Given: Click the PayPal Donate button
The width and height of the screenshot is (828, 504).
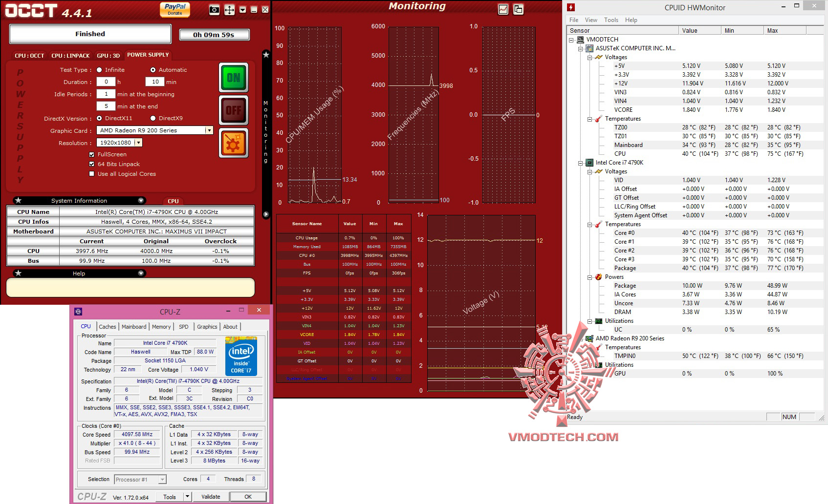Looking at the screenshot, I should tap(175, 9).
